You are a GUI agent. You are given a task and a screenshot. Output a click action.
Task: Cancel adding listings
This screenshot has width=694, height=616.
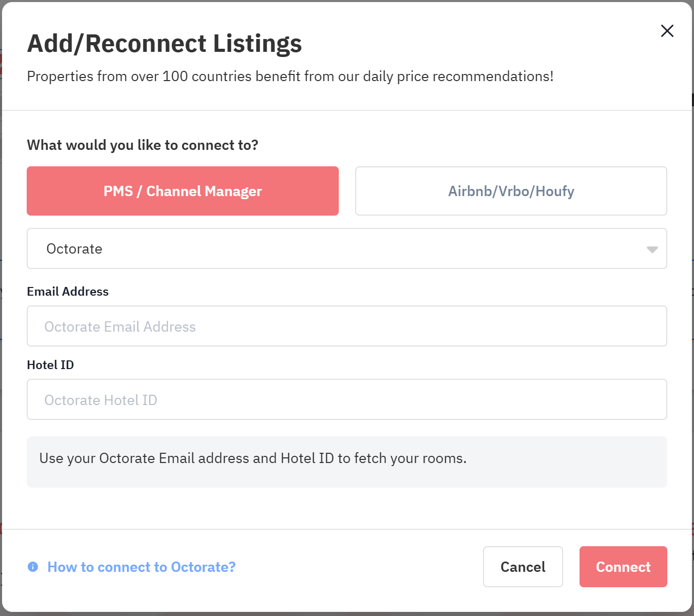tap(523, 567)
